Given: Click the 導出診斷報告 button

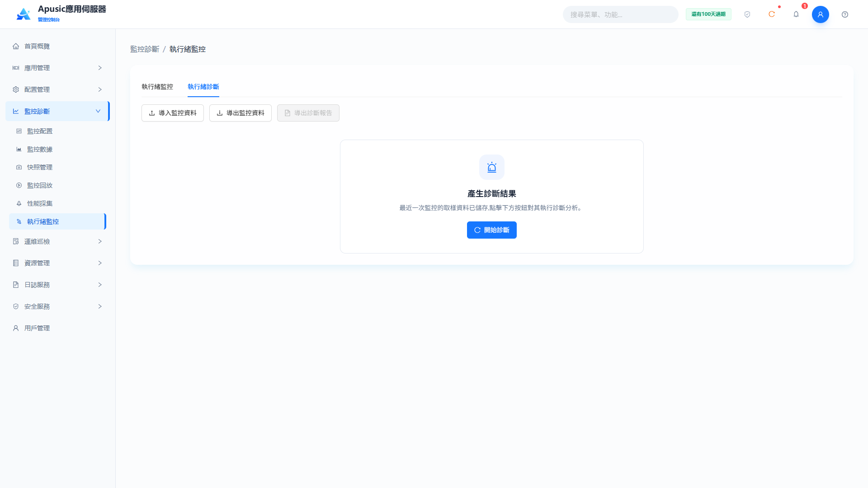Looking at the screenshot, I should (x=308, y=113).
